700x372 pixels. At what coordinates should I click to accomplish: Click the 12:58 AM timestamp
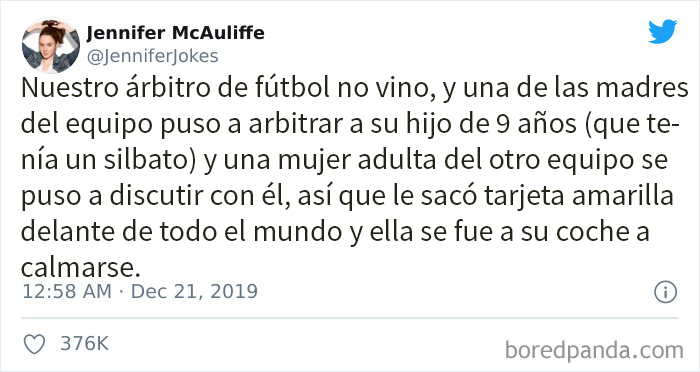pyautogui.click(x=67, y=292)
